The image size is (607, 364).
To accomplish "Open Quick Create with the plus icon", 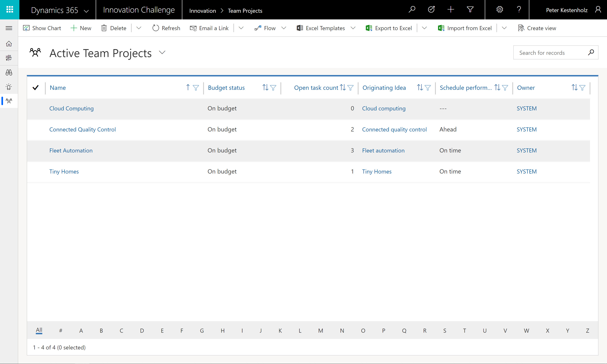I will pyautogui.click(x=450, y=10).
